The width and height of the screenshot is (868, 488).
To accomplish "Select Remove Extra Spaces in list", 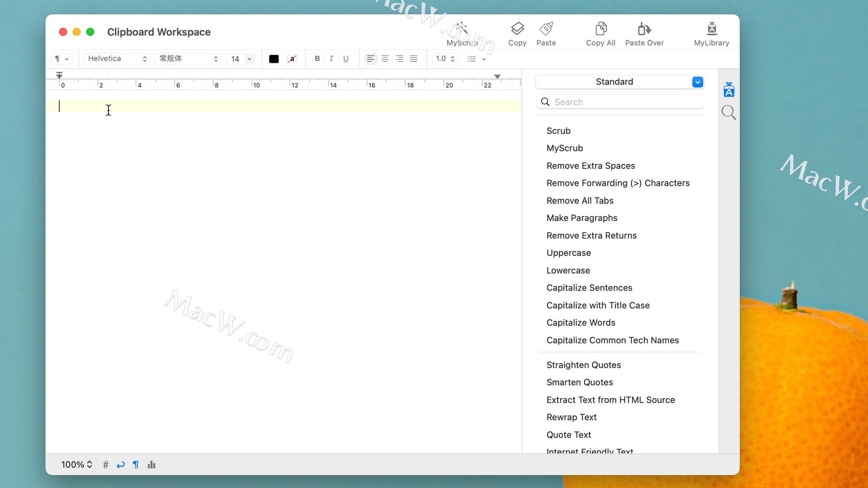I will click(590, 166).
